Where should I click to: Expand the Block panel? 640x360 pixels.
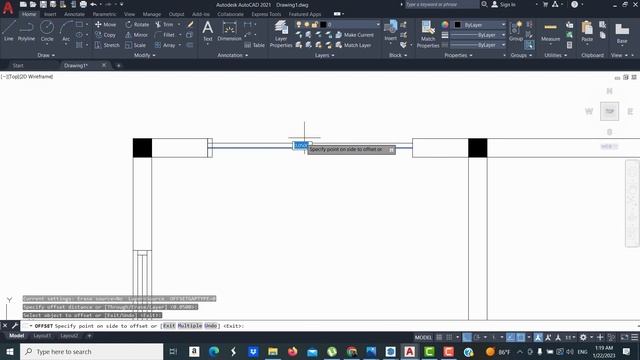pos(398,55)
